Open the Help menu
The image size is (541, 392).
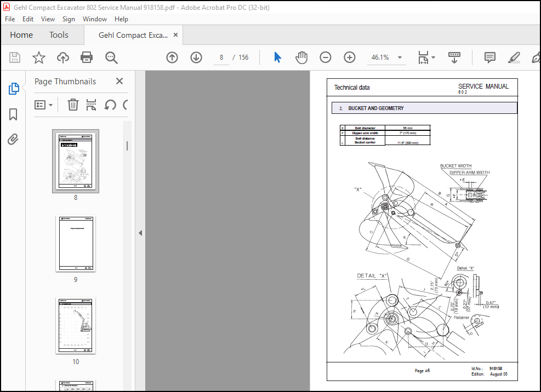coord(121,19)
